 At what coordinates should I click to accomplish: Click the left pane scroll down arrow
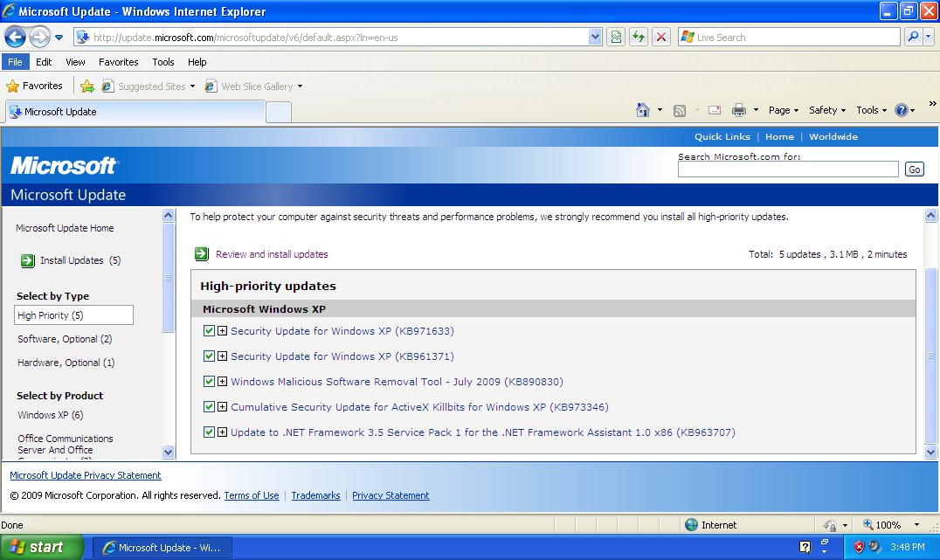click(169, 452)
